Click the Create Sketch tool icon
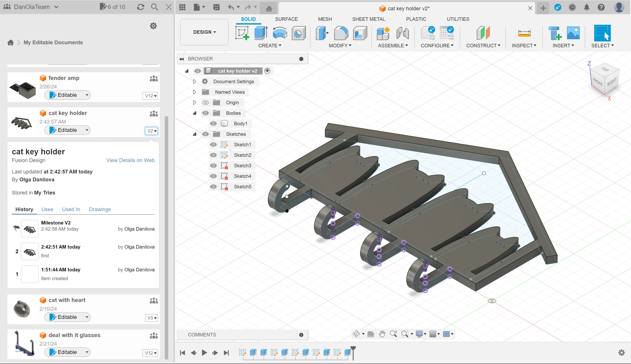This screenshot has height=364, width=631. (x=242, y=33)
